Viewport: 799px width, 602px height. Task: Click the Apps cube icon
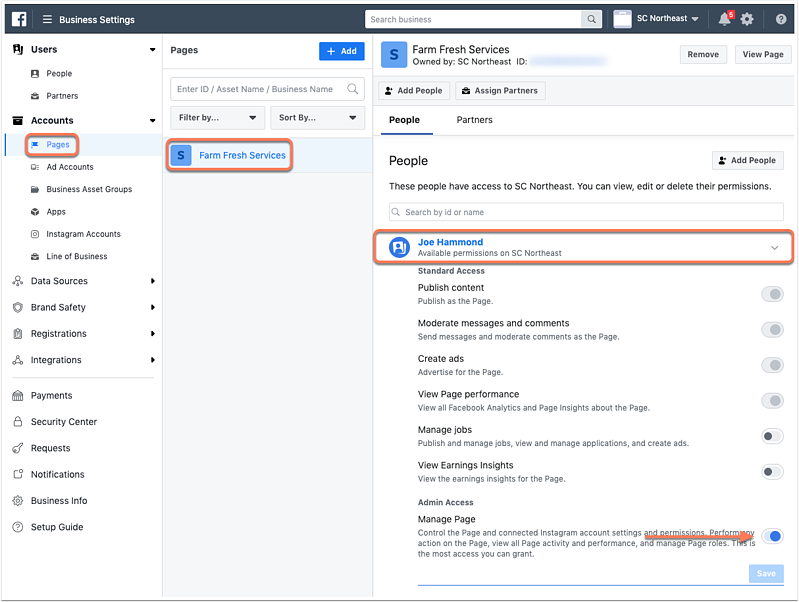[x=35, y=212]
